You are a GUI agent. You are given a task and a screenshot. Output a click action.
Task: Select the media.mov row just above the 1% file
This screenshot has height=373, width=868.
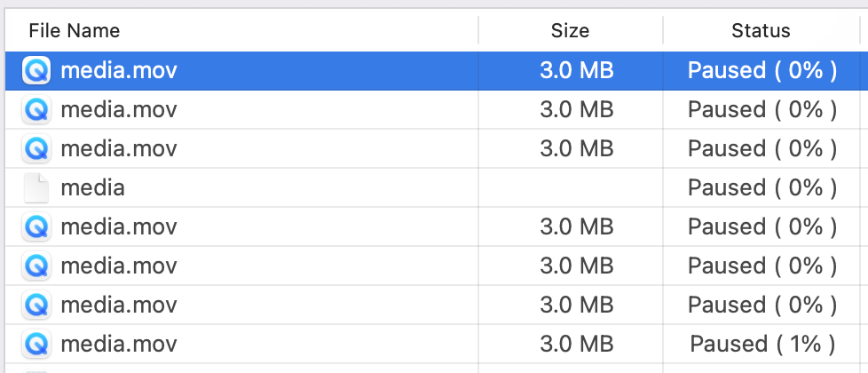(434, 305)
